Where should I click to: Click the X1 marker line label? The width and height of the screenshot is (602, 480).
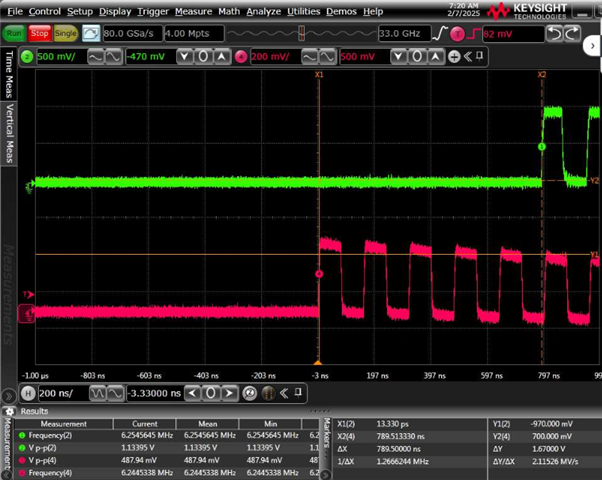319,74
